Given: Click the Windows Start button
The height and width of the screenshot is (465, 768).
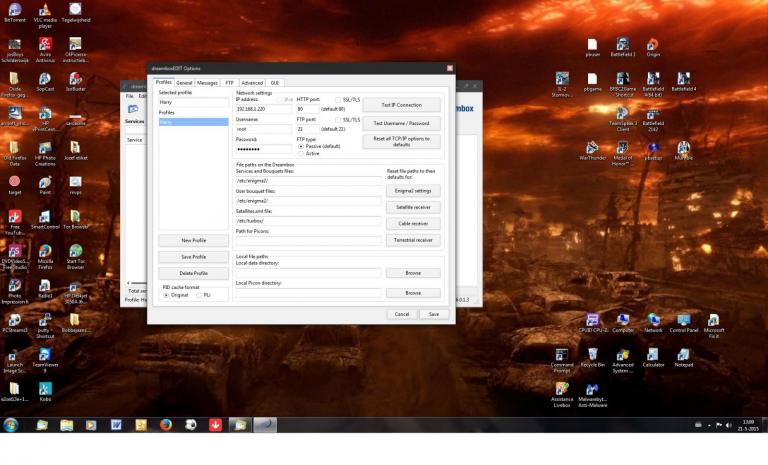Looking at the screenshot, I should click(x=11, y=424).
